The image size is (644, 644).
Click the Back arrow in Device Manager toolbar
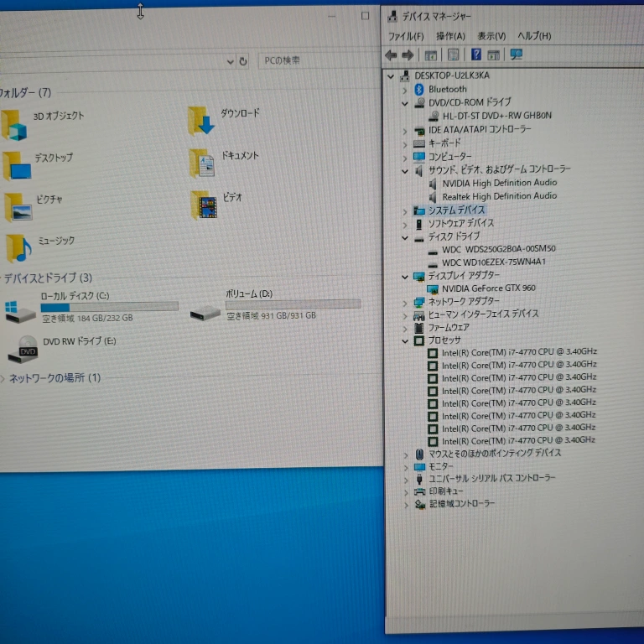pos(391,55)
